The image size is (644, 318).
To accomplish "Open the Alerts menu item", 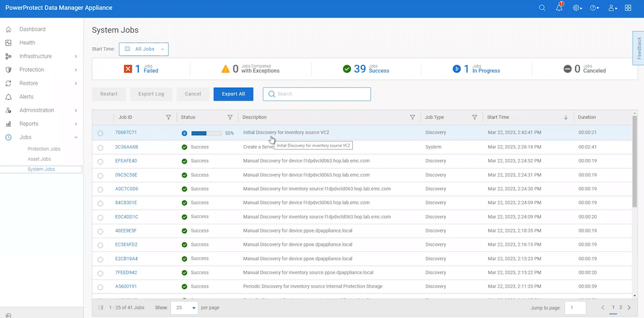I will [x=26, y=97].
